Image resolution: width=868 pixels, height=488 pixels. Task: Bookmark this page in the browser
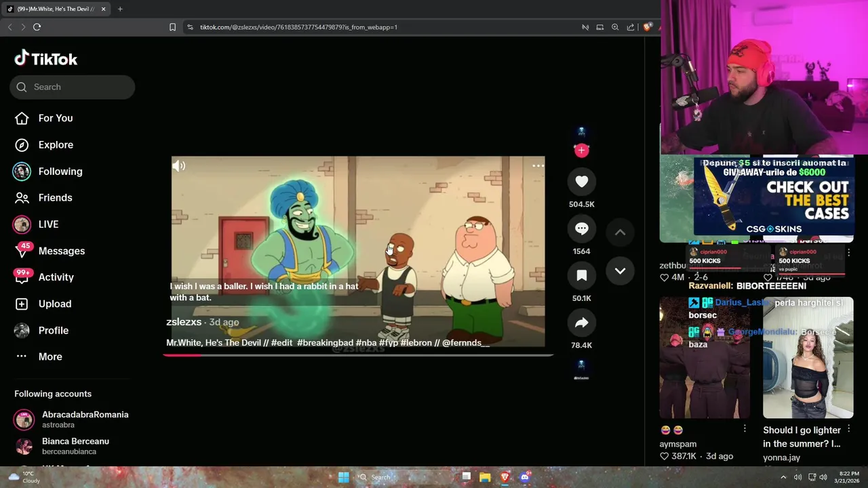click(x=172, y=27)
